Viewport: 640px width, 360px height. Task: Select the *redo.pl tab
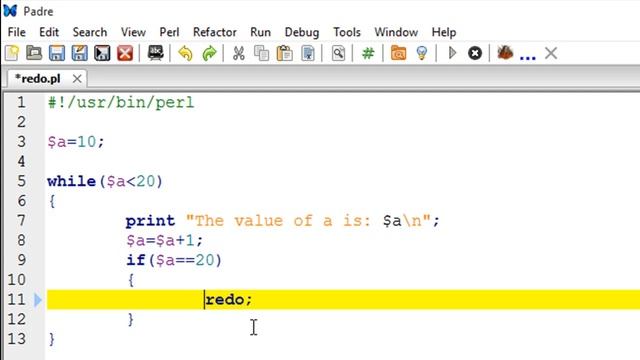tap(38, 78)
